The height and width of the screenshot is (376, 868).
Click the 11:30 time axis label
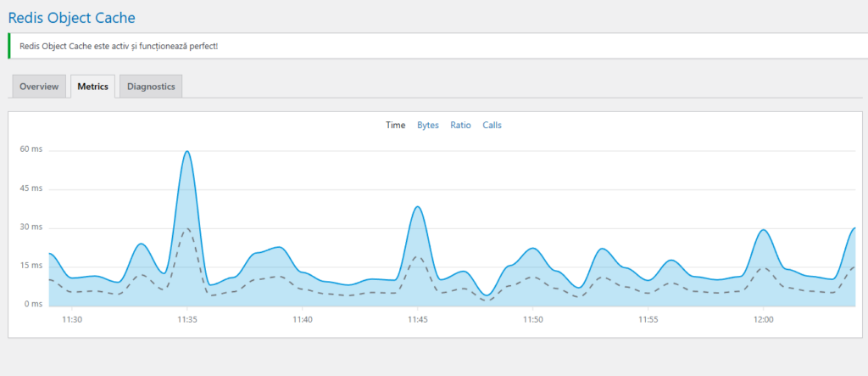(72, 320)
